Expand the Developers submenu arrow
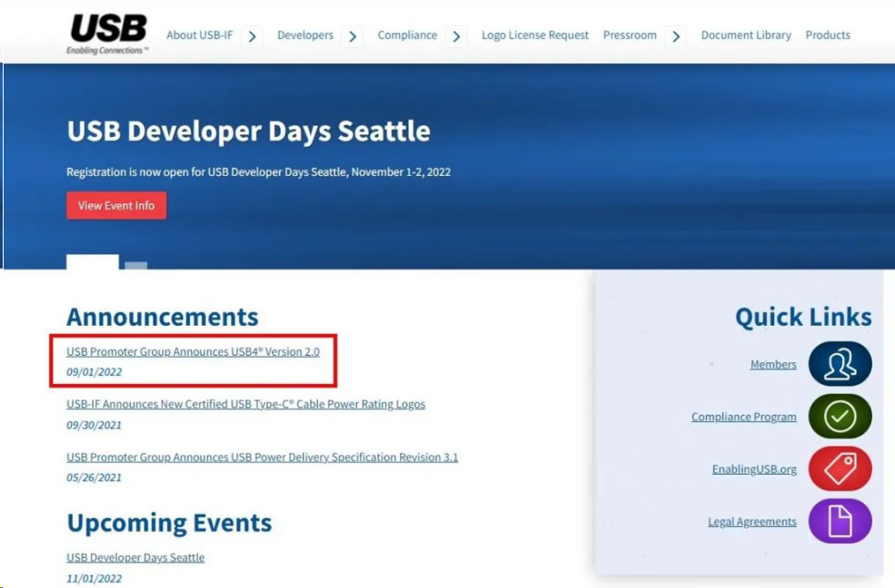Screen dimensions: 895x588 point(352,36)
